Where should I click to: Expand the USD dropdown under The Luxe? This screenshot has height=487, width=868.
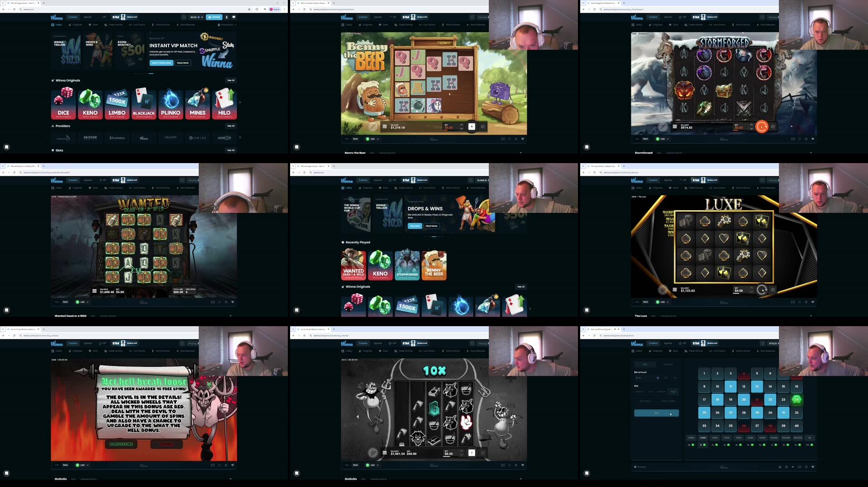(x=662, y=302)
